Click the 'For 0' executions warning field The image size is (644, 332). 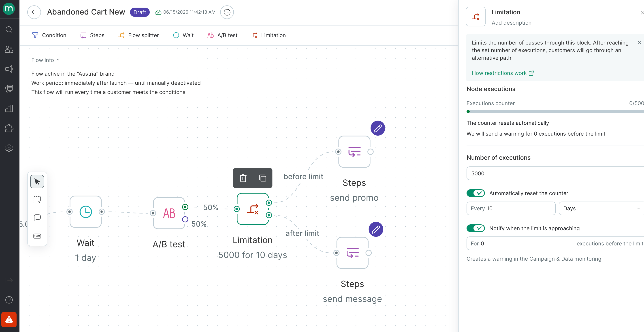click(555, 243)
